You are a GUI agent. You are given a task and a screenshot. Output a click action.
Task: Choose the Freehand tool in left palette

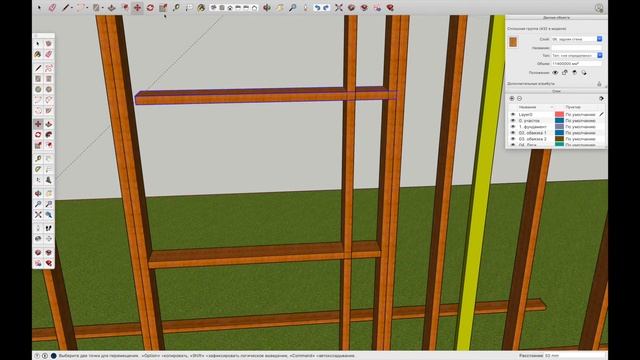(x=49, y=68)
